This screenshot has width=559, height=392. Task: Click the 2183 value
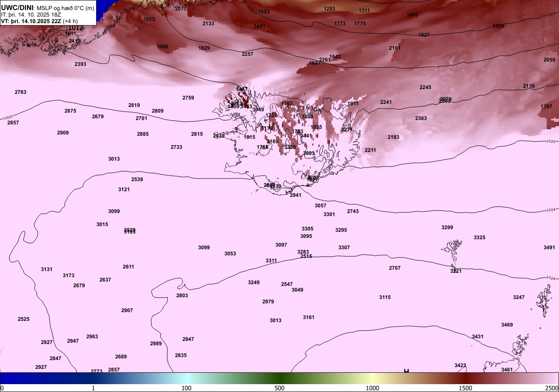[393, 137]
